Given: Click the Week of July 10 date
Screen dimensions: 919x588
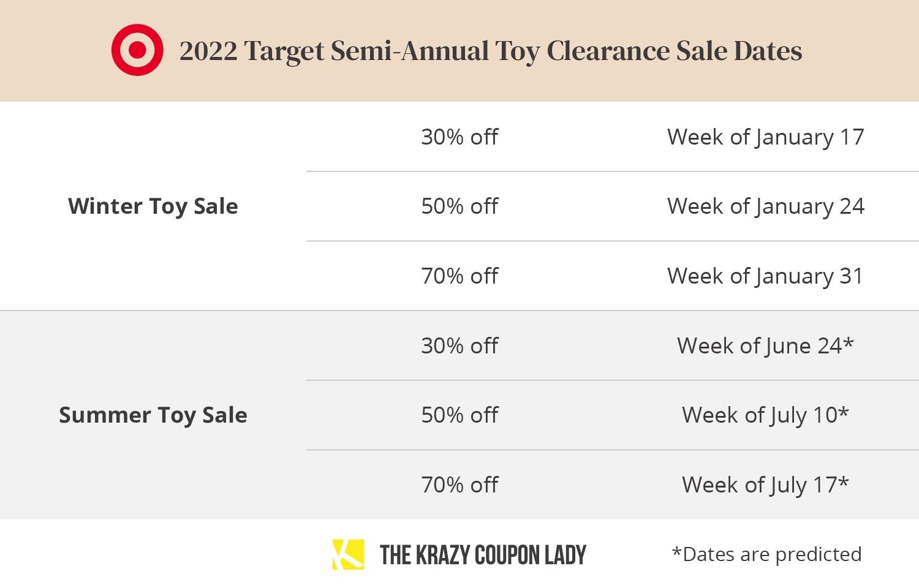Looking at the screenshot, I should point(765,416).
